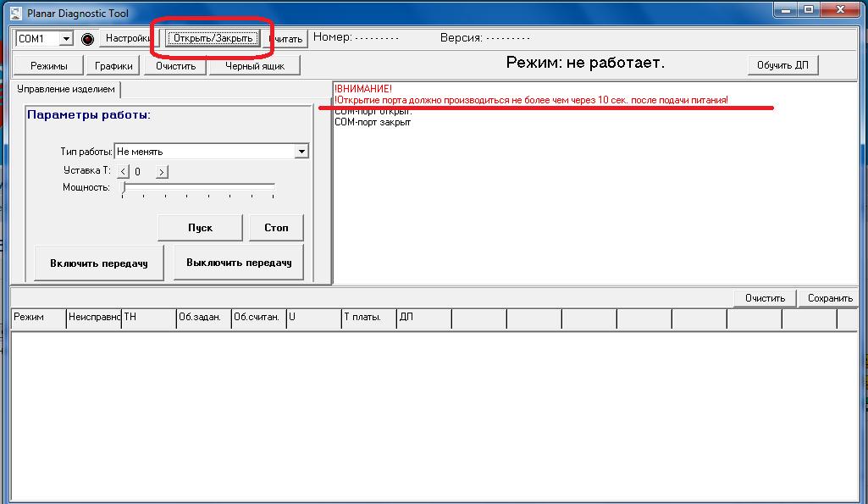Click the 'Пуск' start button

tap(201, 228)
